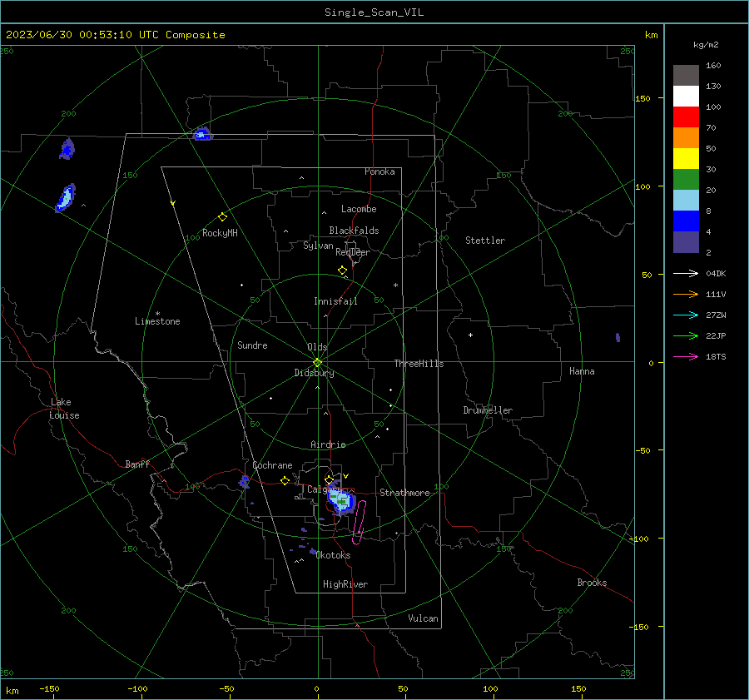Click the green 22JP arrow in legend
749x700 pixels.
coord(686,336)
